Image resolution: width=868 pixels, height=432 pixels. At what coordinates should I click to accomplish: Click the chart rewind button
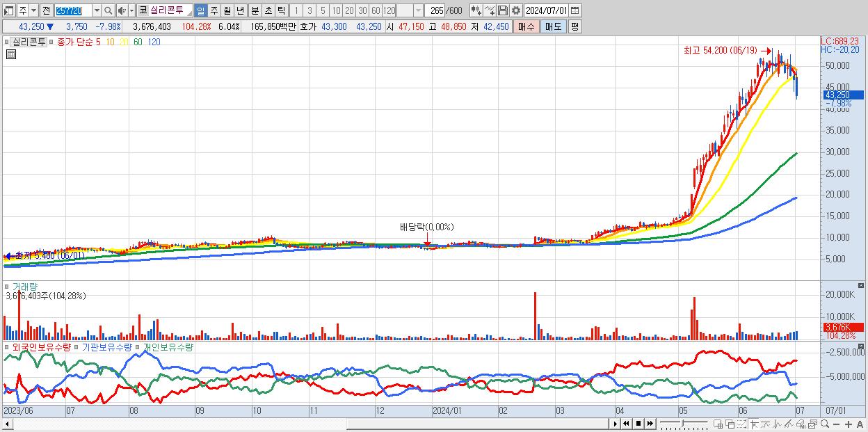pyautogui.click(x=626, y=424)
